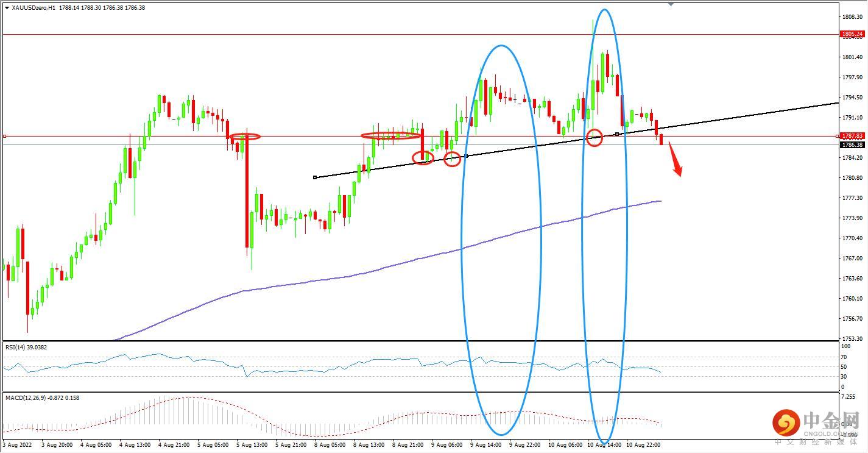Image resolution: width=868 pixels, height=453 pixels.
Task: Click time axis label 5 Aug 21:00
Action: [291, 445]
